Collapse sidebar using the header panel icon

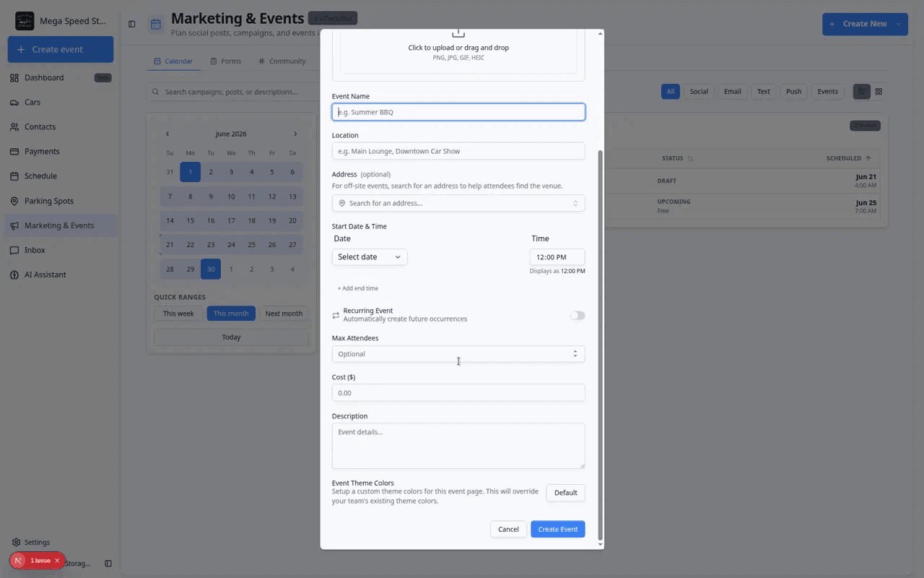coord(131,24)
